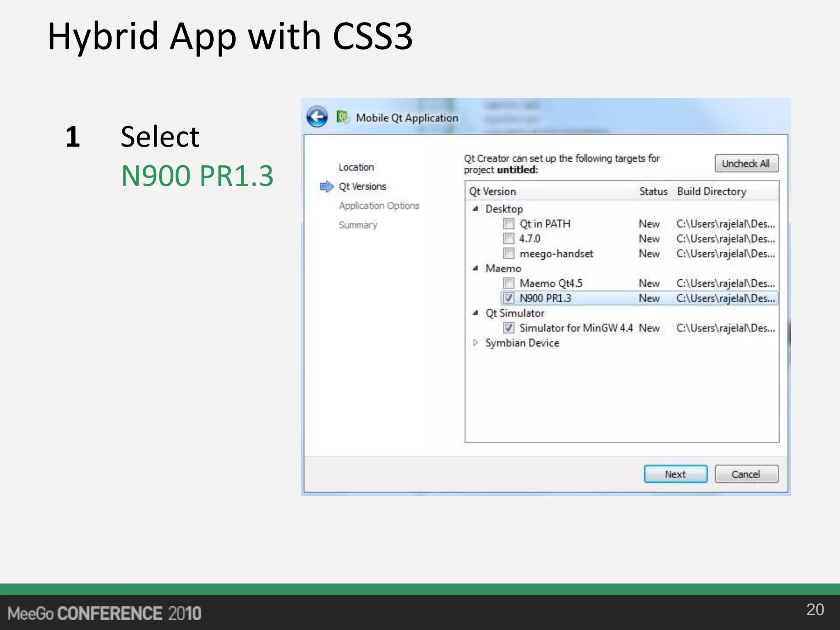Screen dimensions: 840x630
Task: Collapse the Qt Simulator group
Action: 475,313
